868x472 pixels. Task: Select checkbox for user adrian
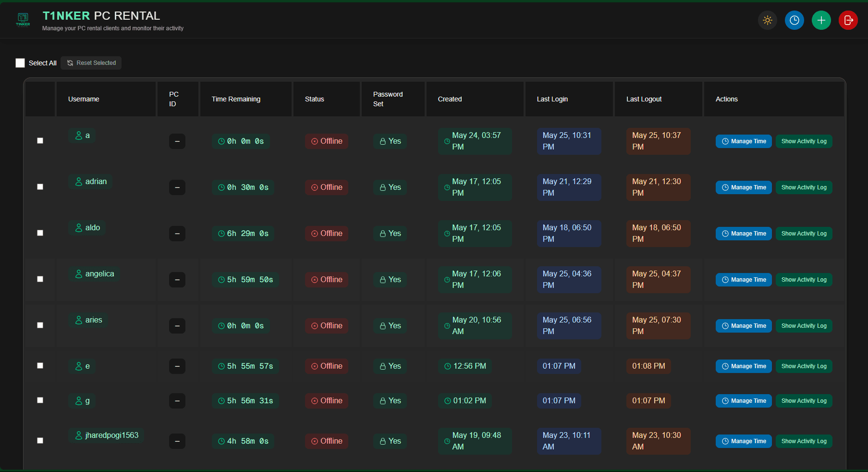pyautogui.click(x=40, y=187)
